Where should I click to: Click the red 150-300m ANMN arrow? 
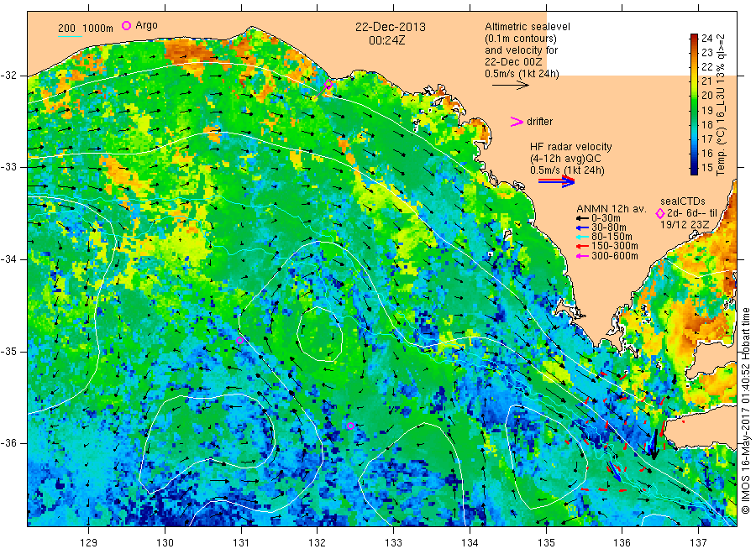582,246
